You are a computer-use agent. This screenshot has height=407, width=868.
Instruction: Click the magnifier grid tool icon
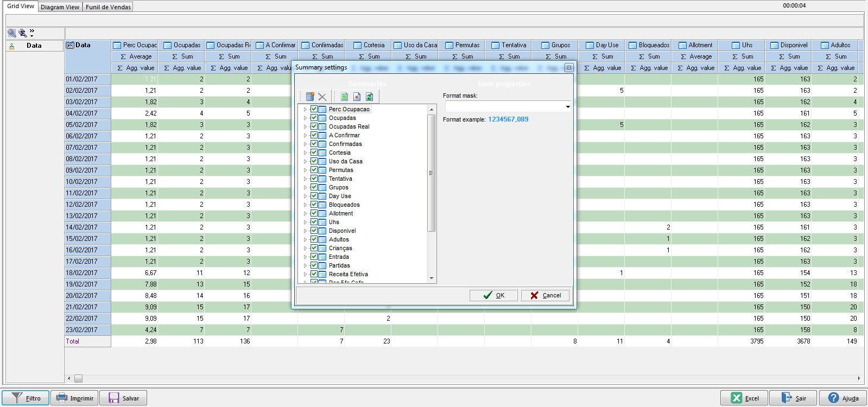[11, 33]
